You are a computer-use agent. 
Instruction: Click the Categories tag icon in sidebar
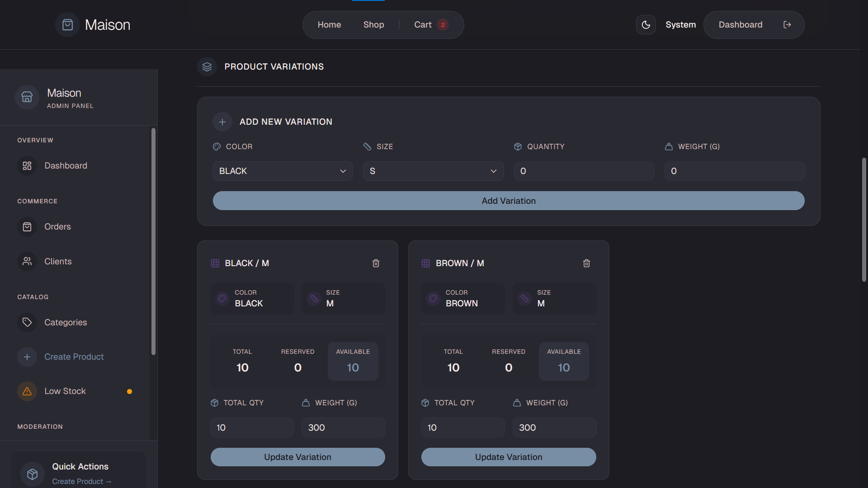(x=27, y=323)
